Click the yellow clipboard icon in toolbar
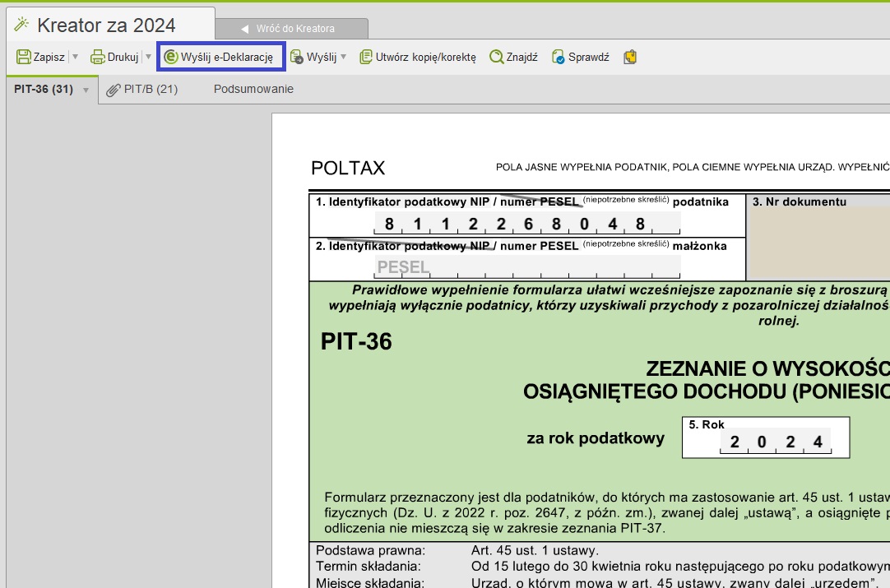The width and height of the screenshot is (890, 588). (x=630, y=58)
